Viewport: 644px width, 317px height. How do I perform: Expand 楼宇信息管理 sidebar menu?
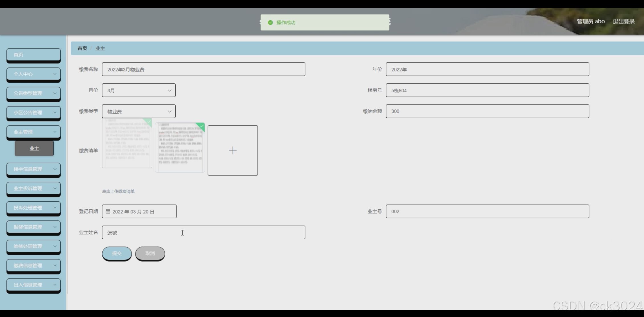tap(34, 169)
